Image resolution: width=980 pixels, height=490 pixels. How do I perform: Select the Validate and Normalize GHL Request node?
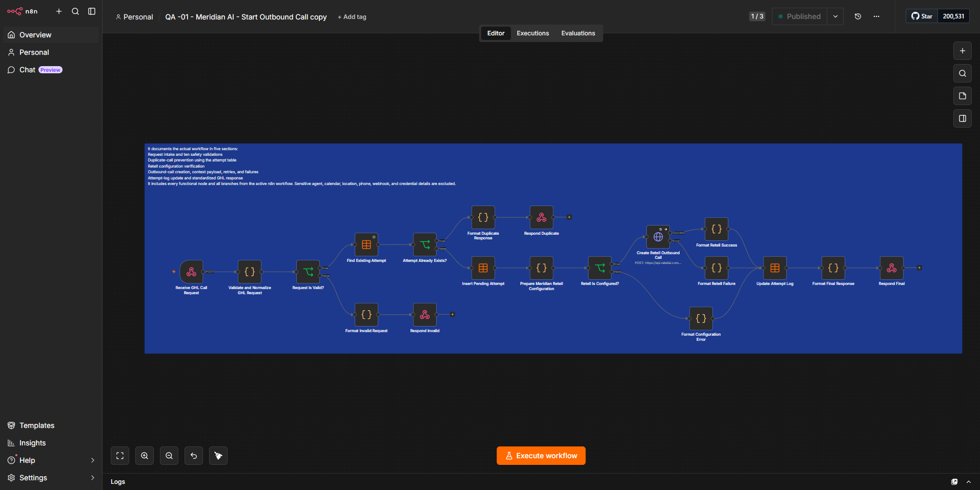coord(250,272)
